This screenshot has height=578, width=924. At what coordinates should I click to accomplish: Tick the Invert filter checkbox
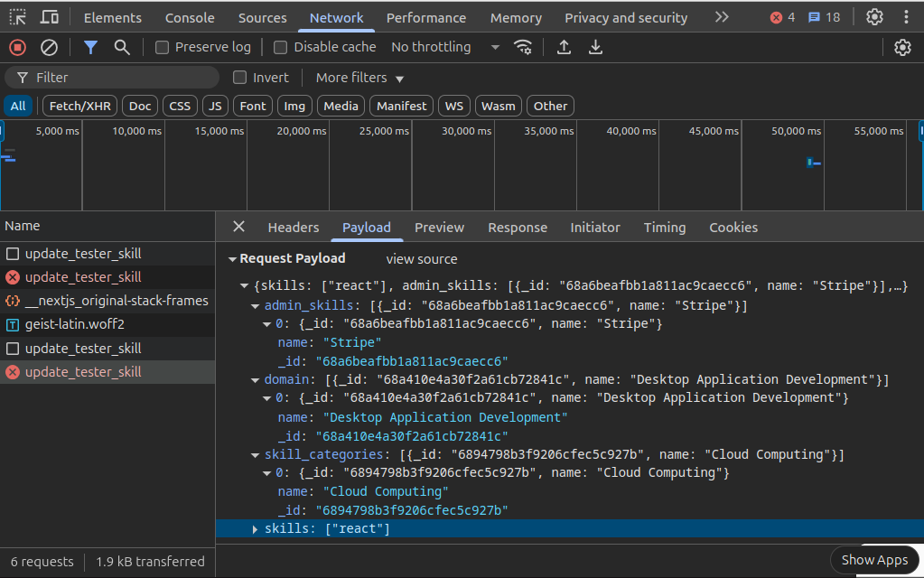tap(240, 78)
